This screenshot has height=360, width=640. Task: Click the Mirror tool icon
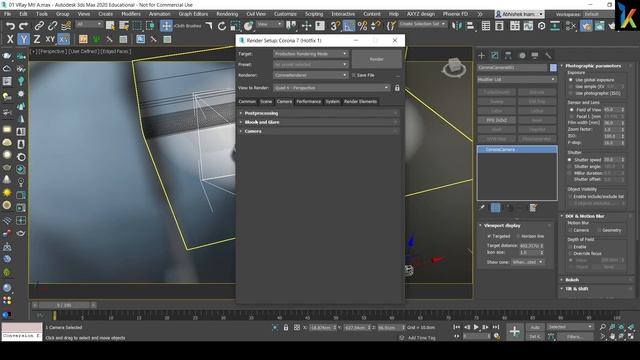click(x=457, y=26)
